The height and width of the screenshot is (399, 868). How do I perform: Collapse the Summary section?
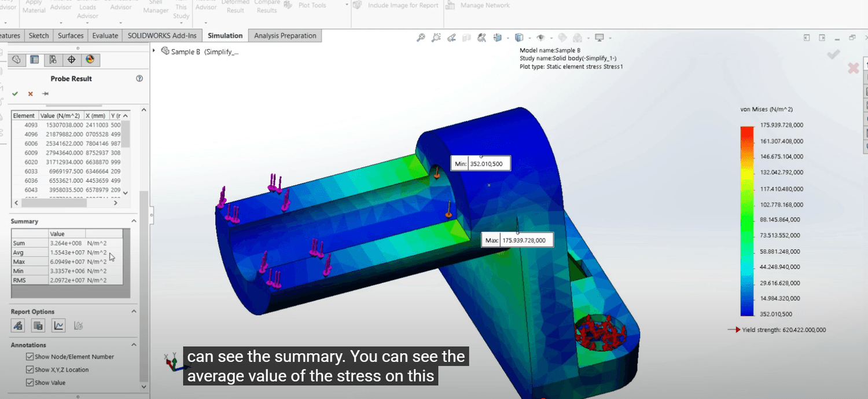pyautogui.click(x=134, y=221)
